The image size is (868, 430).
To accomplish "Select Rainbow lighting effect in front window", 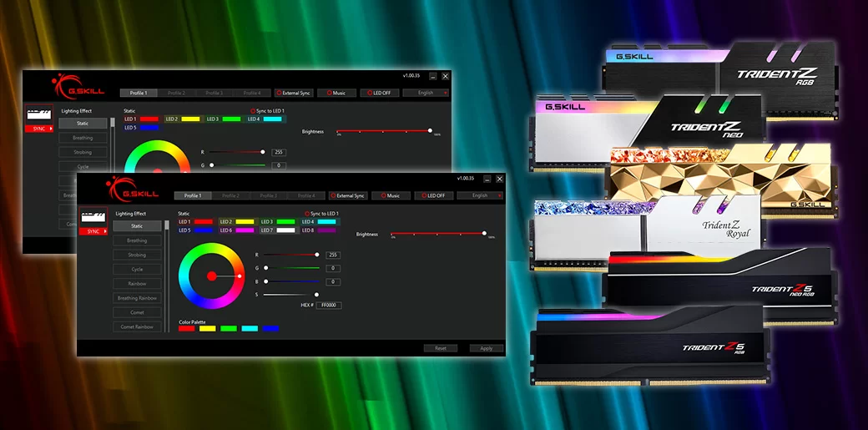I will (137, 284).
